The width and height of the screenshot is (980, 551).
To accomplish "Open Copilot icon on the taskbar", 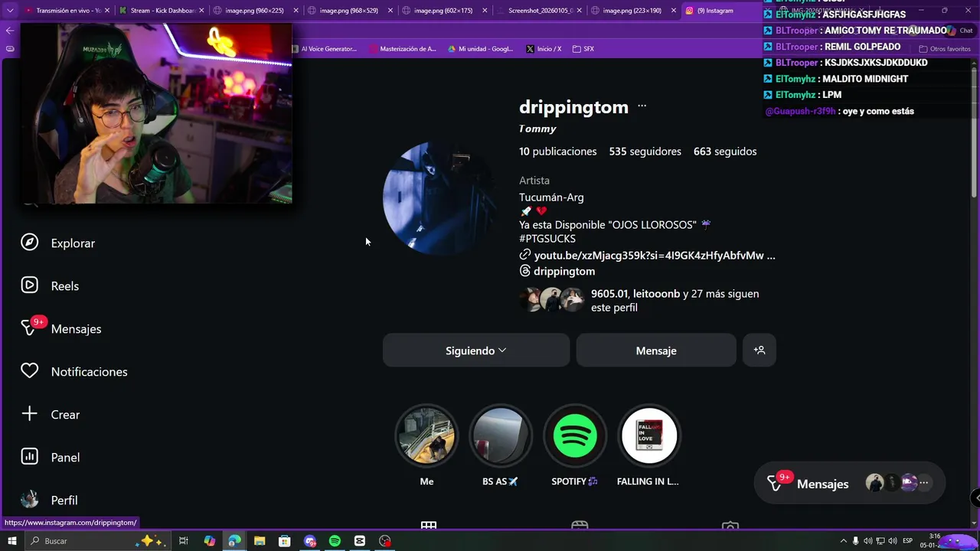I will pos(210,541).
